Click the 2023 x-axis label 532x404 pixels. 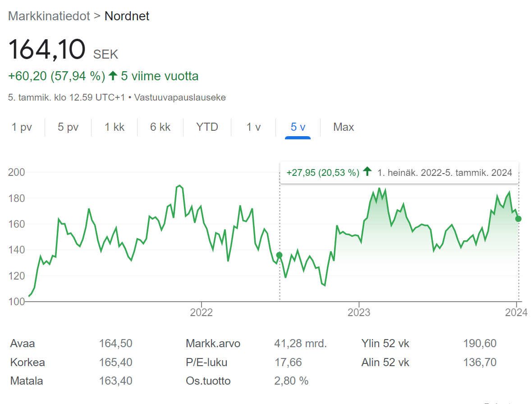pyautogui.click(x=358, y=312)
